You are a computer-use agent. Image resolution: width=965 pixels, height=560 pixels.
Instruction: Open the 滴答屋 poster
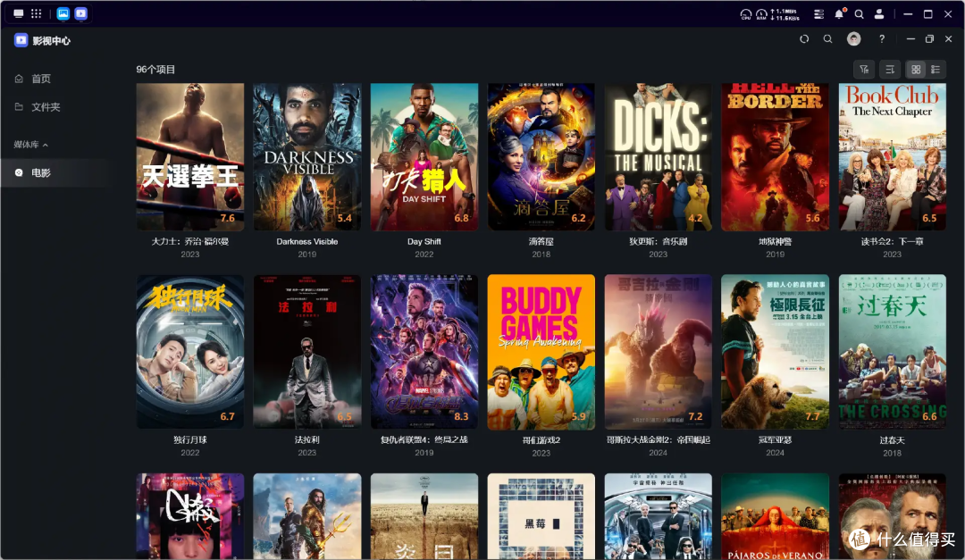(541, 157)
